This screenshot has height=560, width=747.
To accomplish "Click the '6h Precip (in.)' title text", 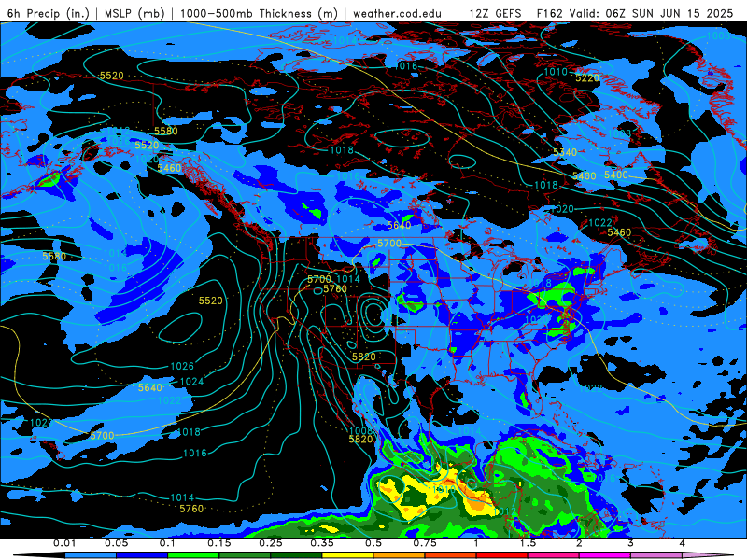I will coord(49,13).
